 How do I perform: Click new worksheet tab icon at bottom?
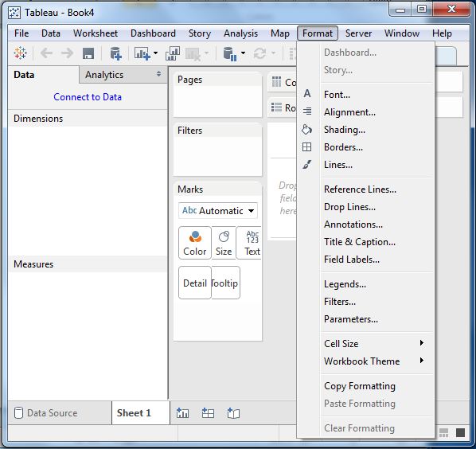coord(182,413)
